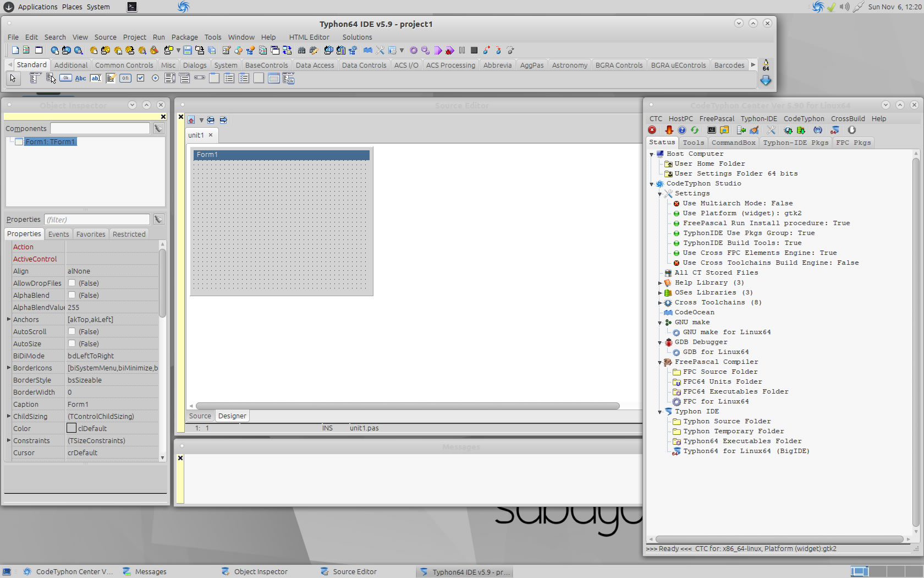Toggle the AlphaBlend checkbox

(71, 295)
